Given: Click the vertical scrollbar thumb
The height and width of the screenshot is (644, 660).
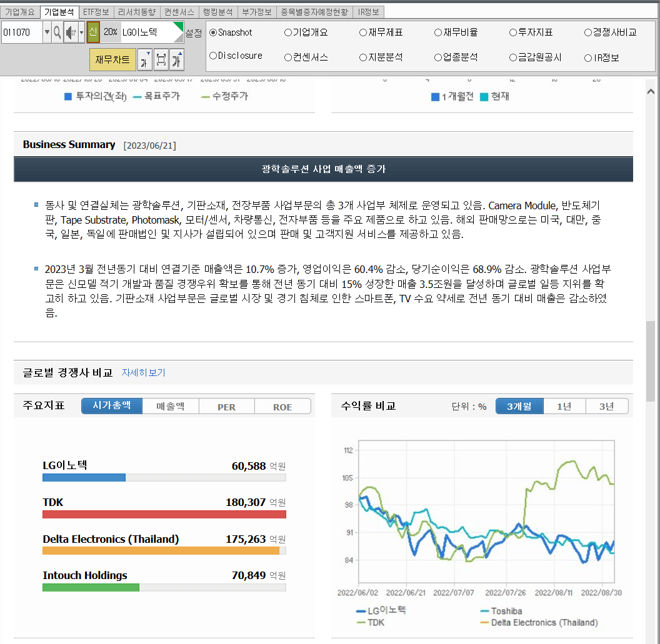Looking at the screenshot, I should coord(651,361).
